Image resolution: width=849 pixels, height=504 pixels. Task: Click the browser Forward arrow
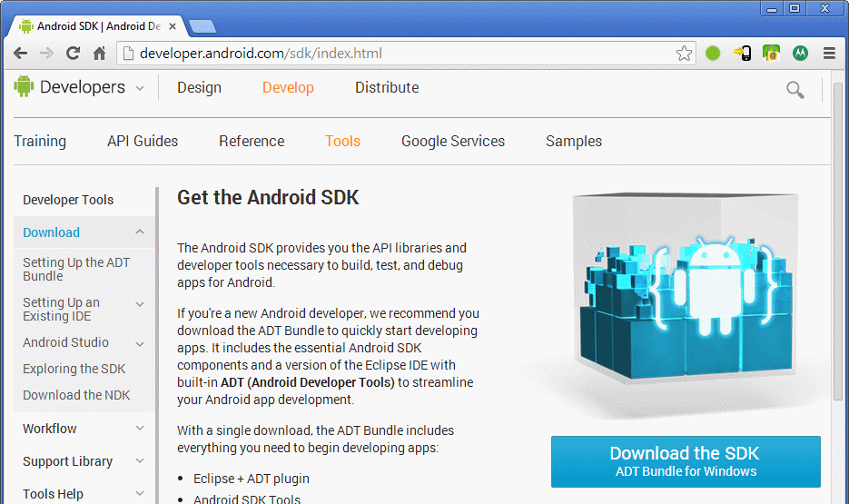(46, 53)
